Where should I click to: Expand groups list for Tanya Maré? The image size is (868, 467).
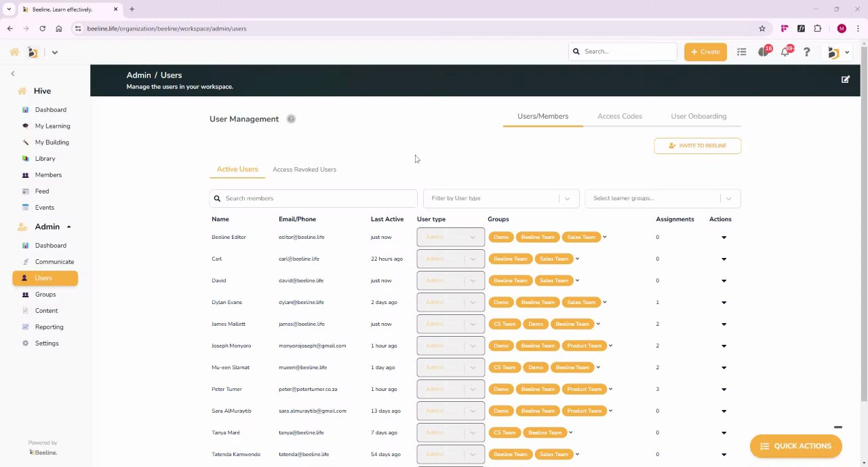[570, 433]
